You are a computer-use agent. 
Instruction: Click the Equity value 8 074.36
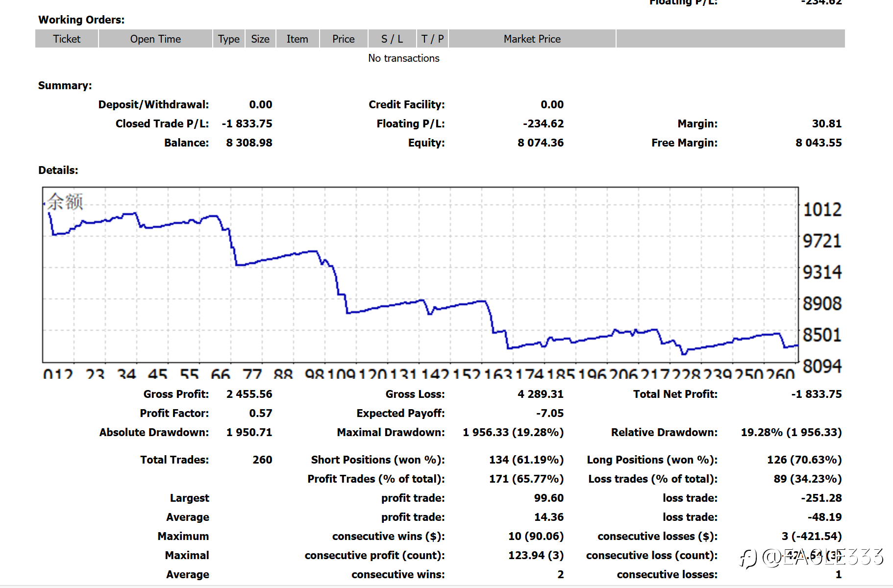point(541,143)
